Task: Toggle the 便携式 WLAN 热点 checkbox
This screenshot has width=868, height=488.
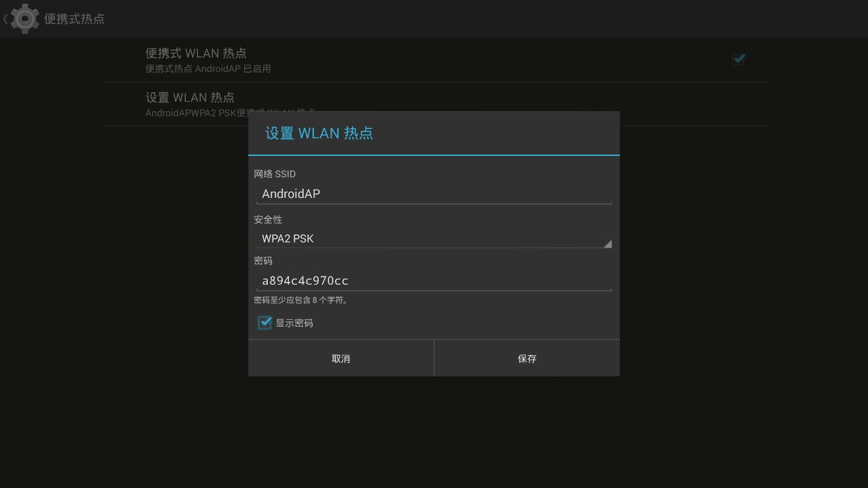Action: [x=738, y=60]
